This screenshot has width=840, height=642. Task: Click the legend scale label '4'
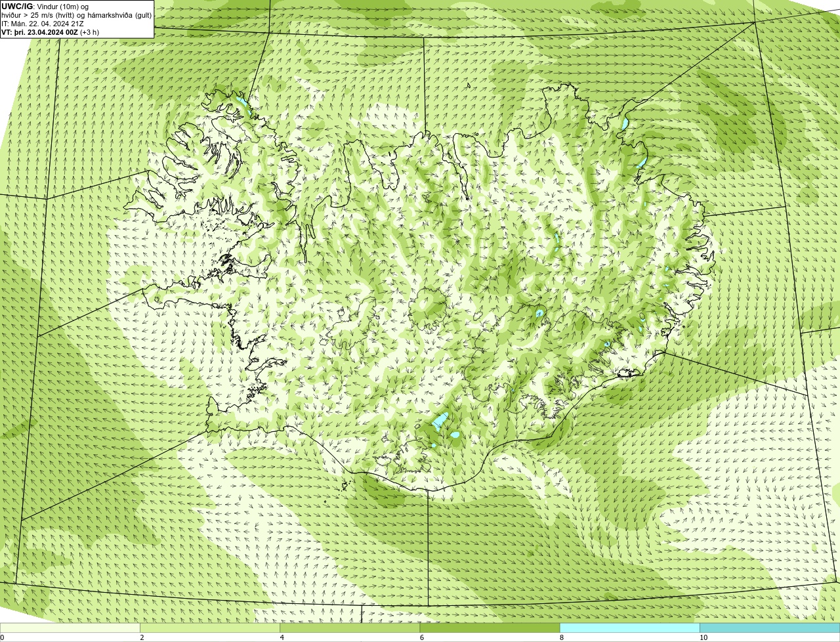click(282, 637)
